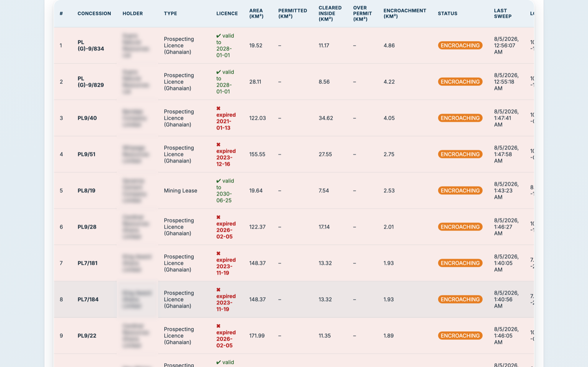Click the Area (km²) column header
588x367 pixels.
[256, 13]
